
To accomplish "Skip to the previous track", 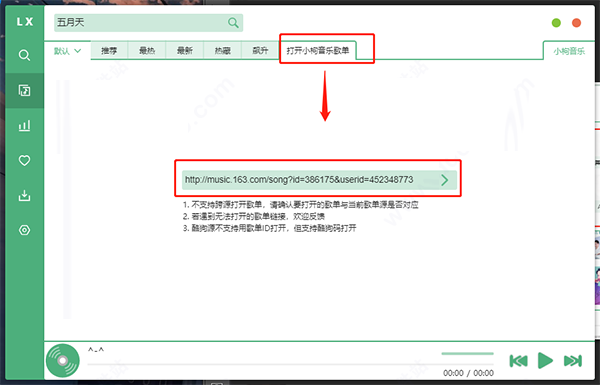I will pyautogui.click(x=518, y=361).
